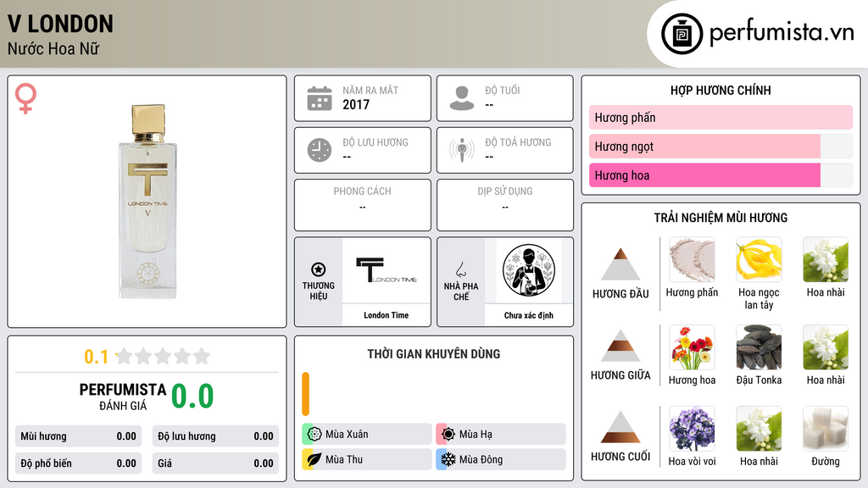Image resolution: width=868 pixels, height=488 pixels.
Task: Click the Mùa Đông season label
Action: (481, 459)
